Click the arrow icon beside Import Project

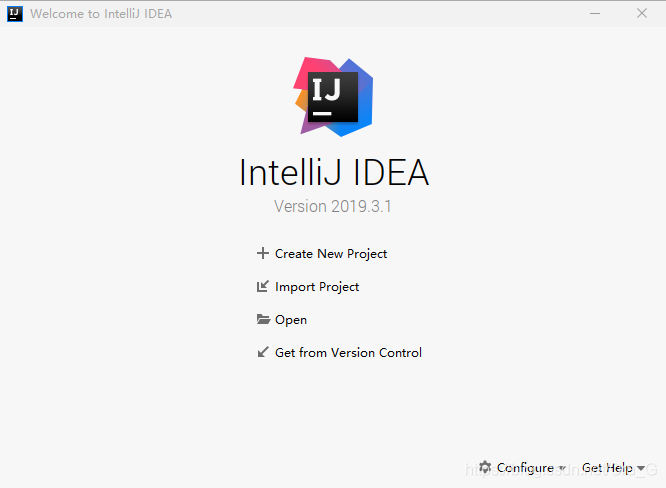(x=263, y=286)
